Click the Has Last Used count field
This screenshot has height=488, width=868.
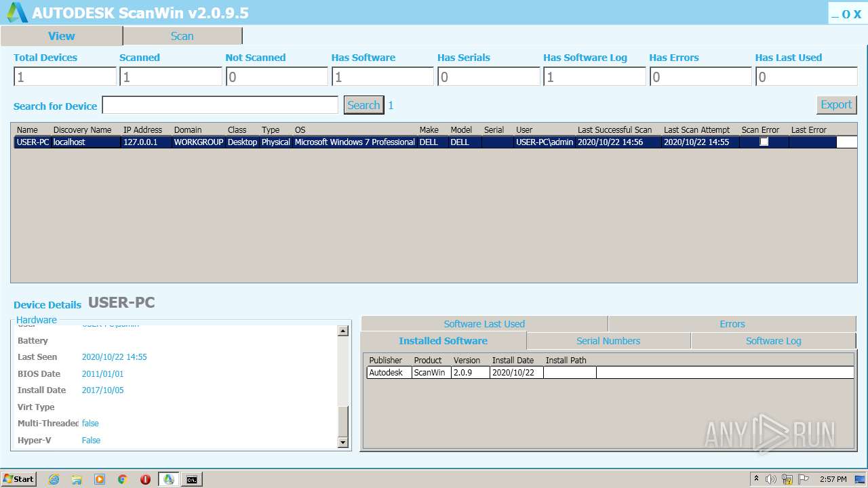pos(806,77)
